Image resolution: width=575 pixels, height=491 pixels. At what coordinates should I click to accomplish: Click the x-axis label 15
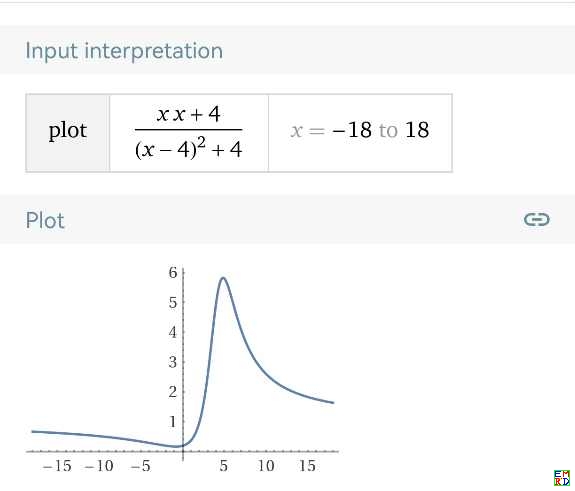(x=307, y=466)
